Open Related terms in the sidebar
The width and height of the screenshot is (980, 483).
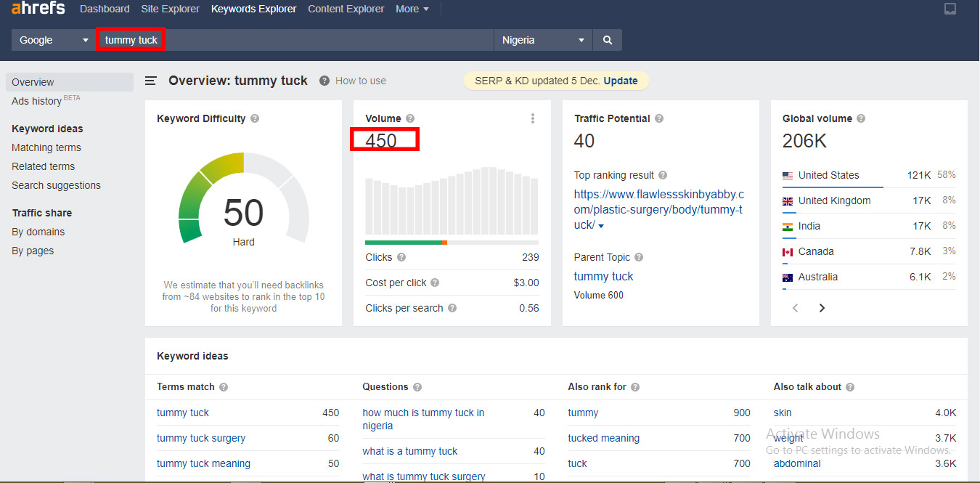click(44, 166)
